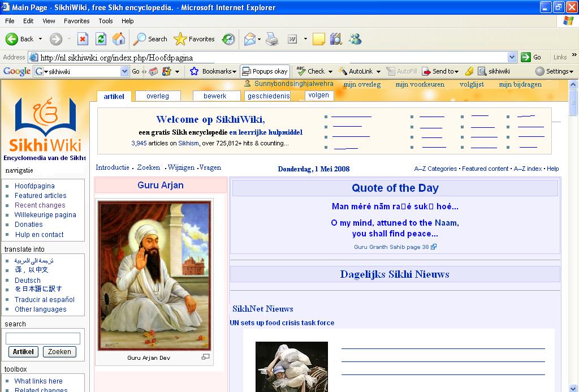Click the sikhiwiki find-word button
Image resolution: width=579 pixels, height=392 pixels.
pyautogui.click(x=494, y=71)
